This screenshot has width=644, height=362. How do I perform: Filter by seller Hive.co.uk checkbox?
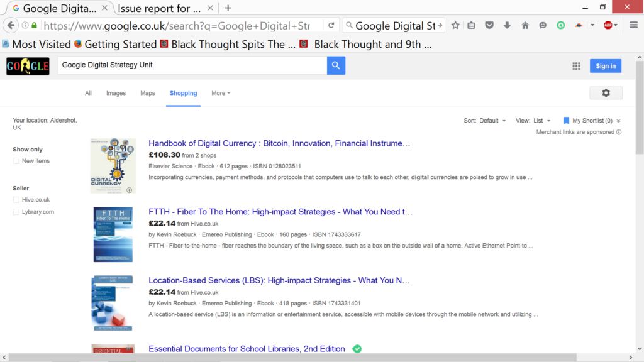click(16, 200)
